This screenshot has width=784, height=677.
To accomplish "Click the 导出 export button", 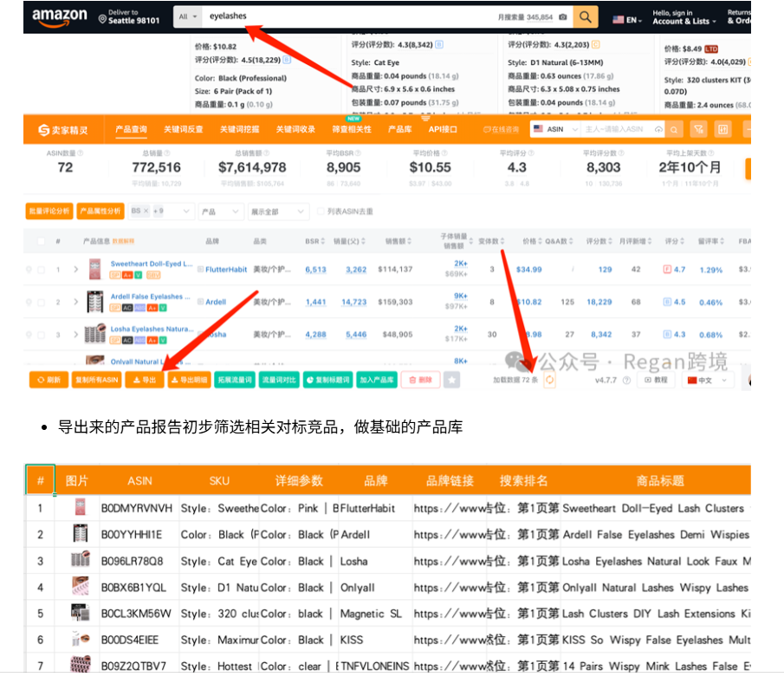I will coord(145,380).
